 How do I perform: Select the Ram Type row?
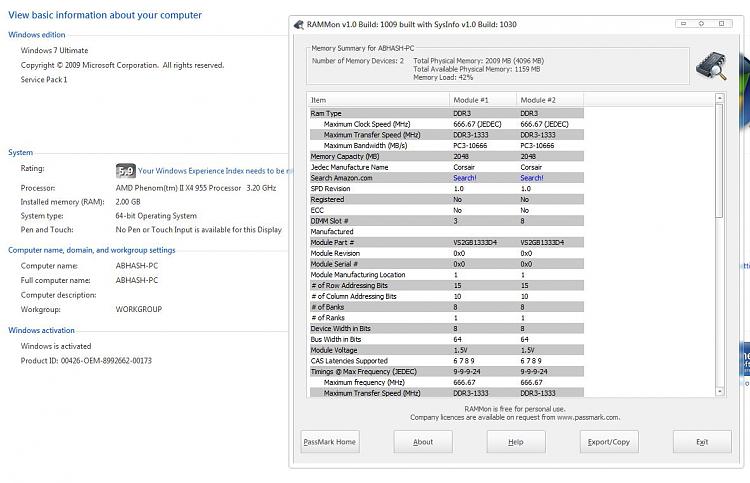click(446, 113)
